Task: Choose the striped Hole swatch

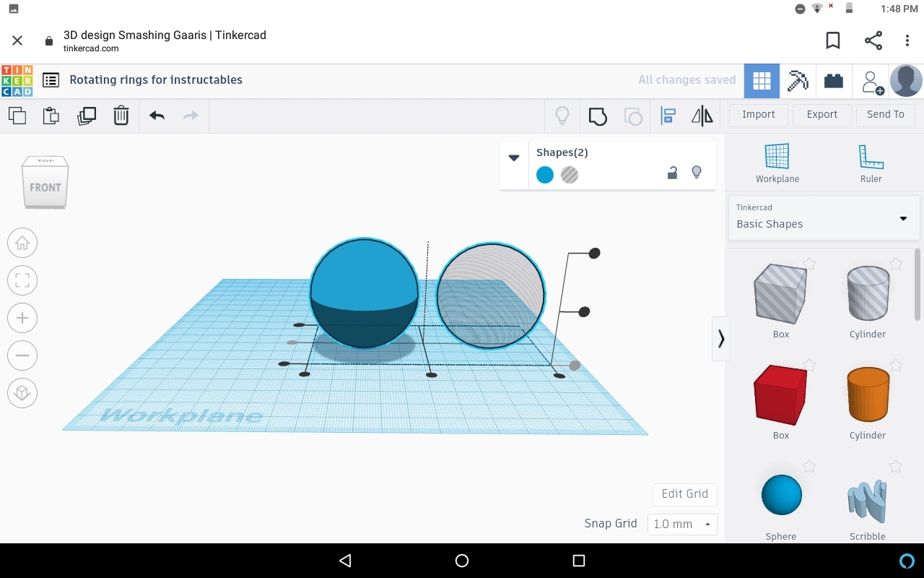Action: [x=570, y=175]
